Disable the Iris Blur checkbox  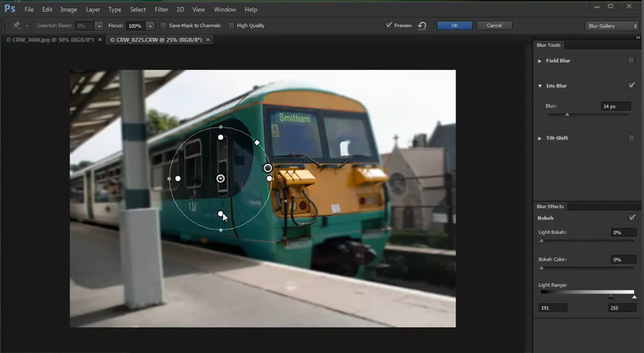pos(631,86)
